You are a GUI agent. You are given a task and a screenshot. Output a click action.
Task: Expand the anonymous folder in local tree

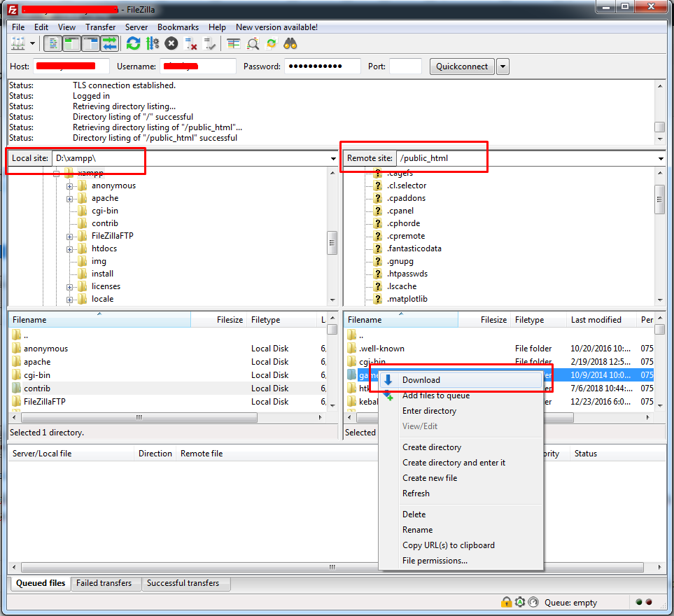point(69,186)
